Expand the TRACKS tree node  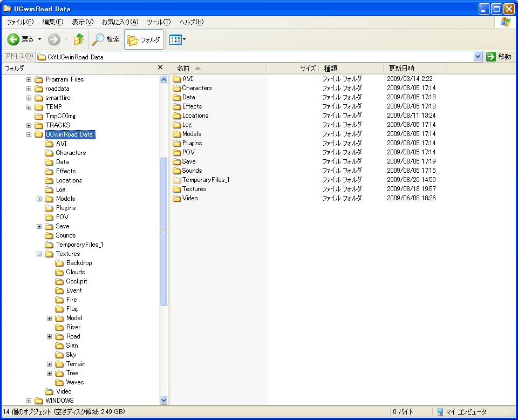coord(29,126)
